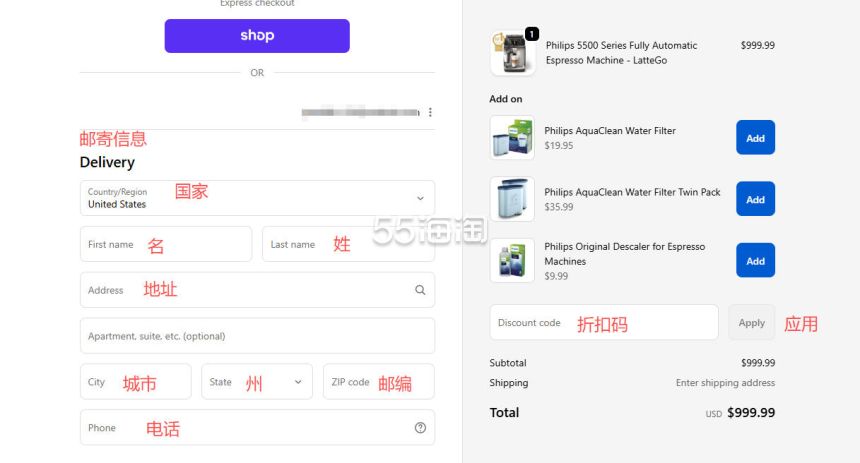Select the Apartment, suite, etc. field
Viewport: 860px width, 463px height.
(x=257, y=336)
